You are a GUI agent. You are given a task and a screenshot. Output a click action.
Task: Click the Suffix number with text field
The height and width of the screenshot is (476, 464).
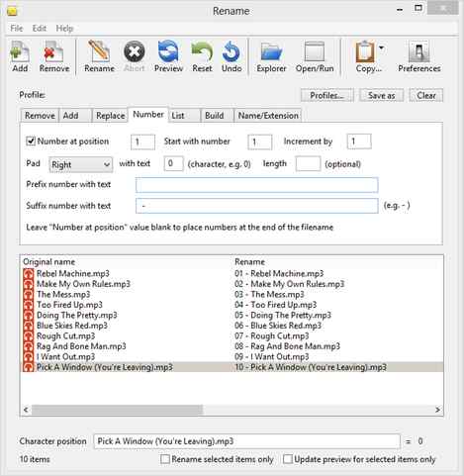click(256, 206)
